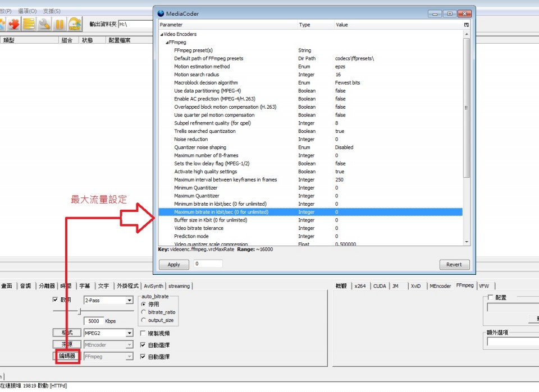Click the column options icon beside Value header
This screenshot has height=392, width=539.
[x=466, y=25]
